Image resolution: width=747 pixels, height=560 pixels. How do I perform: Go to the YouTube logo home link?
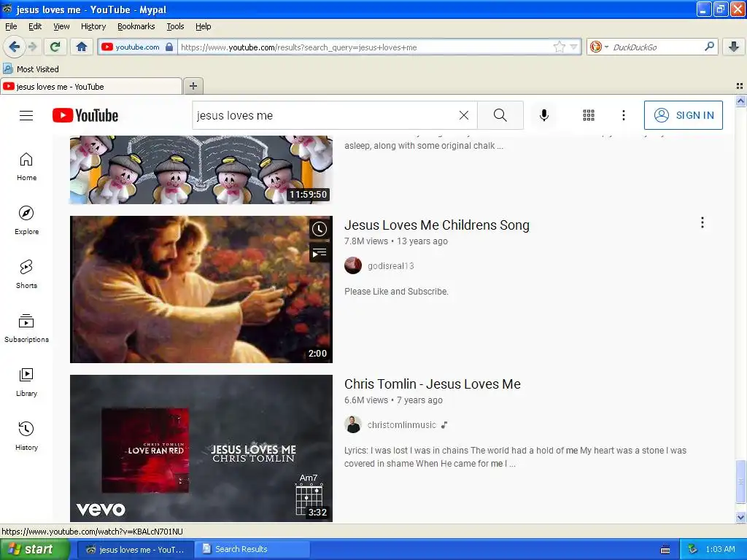coord(85,115)
